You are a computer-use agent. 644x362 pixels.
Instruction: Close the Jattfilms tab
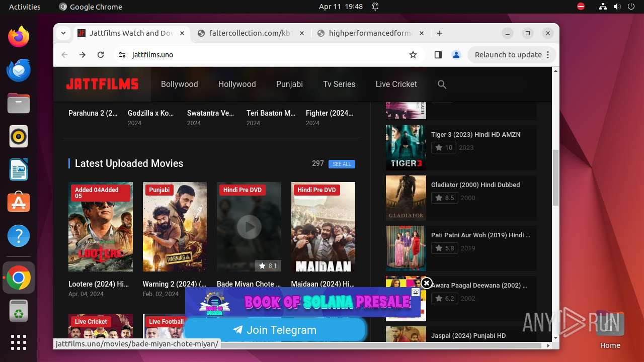point(182,33)
